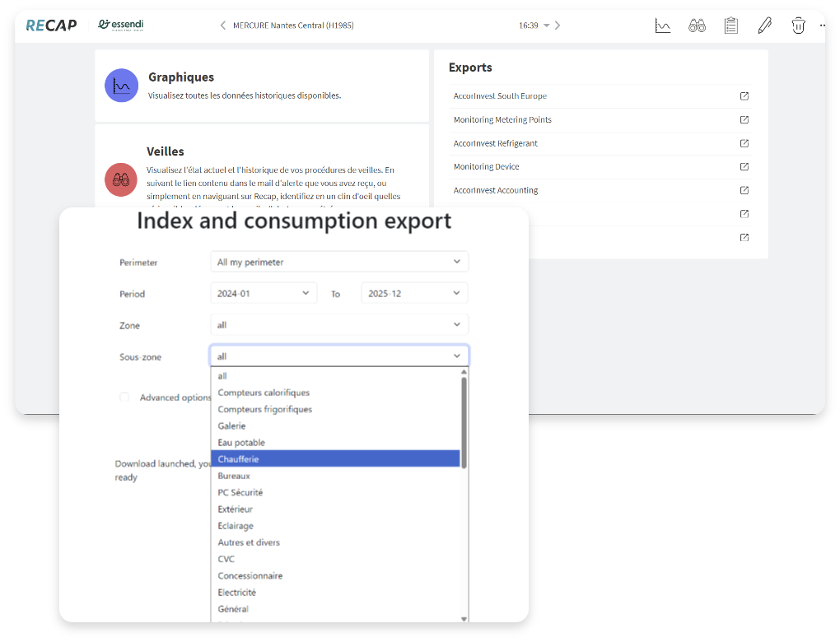The width and height of the screenshot is (840, 642).
Task: Open AccorInvest South Europe export link icon
Action: [744, 96]
